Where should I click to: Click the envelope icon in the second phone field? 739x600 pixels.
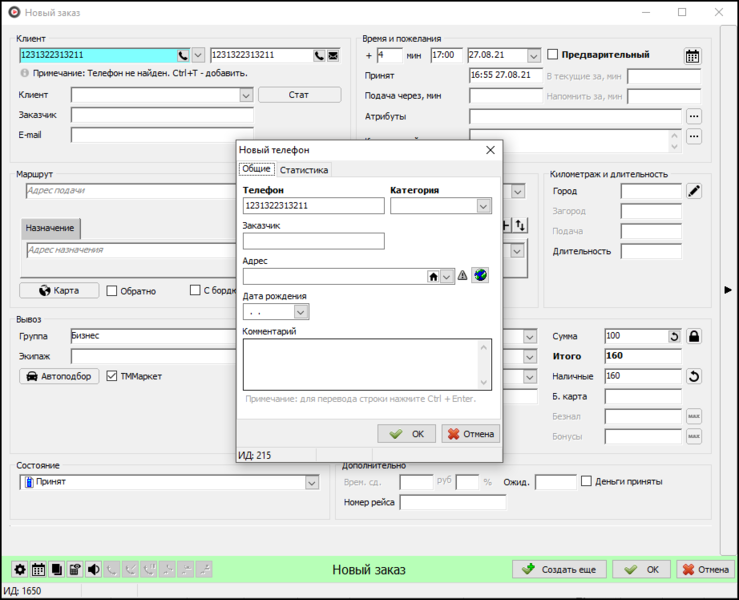click(333, 56)
